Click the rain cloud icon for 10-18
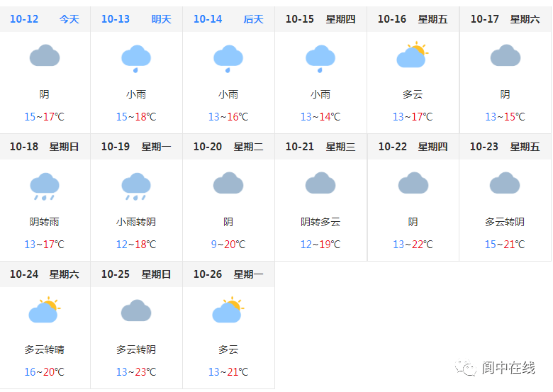The image size is (553, 392). tap(45, 186)
